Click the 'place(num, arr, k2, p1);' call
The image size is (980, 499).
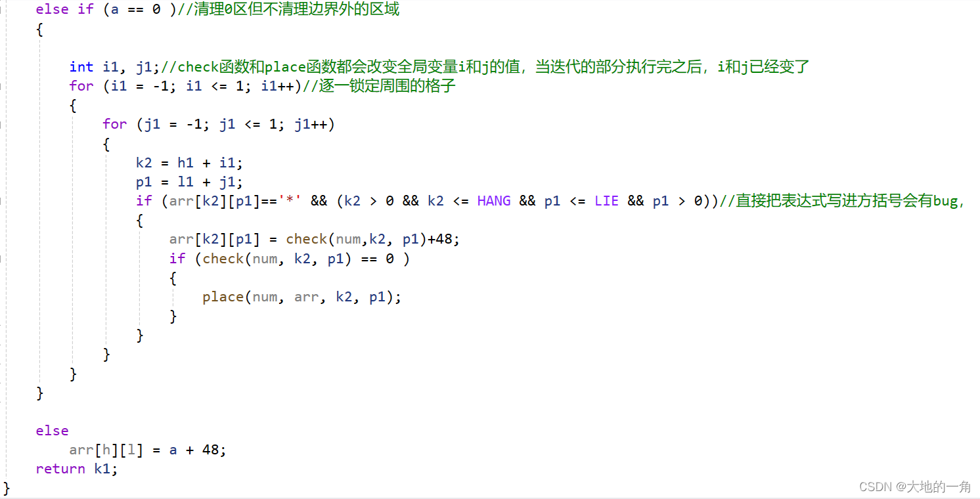pos(301,297)
